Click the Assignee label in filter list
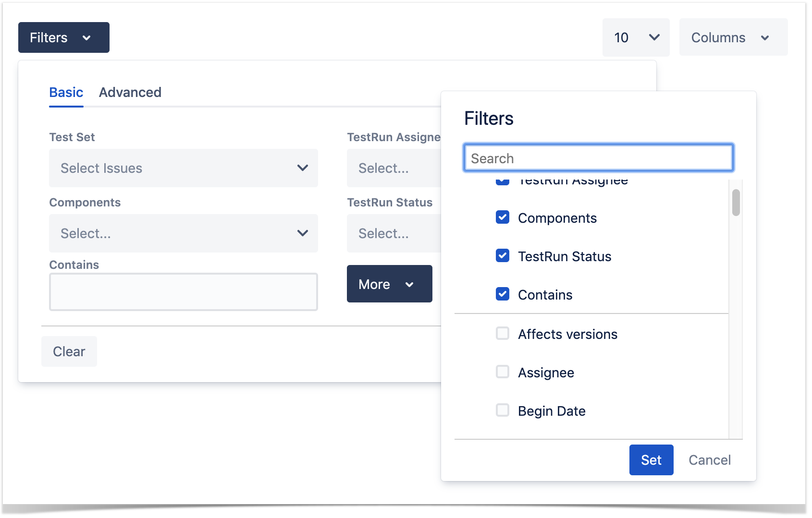The width and height of the screenshot is (812, 518). [x=546, y=373]
